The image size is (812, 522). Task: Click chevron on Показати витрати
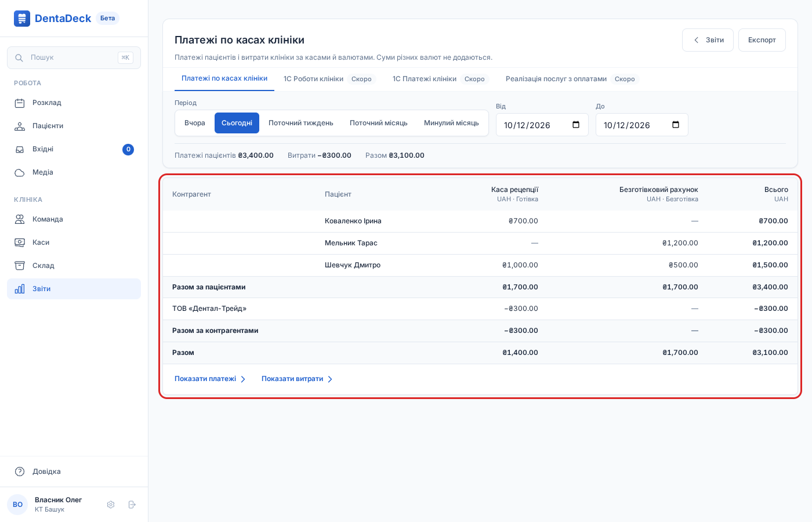pyautogui.click(x=330, y=379)
